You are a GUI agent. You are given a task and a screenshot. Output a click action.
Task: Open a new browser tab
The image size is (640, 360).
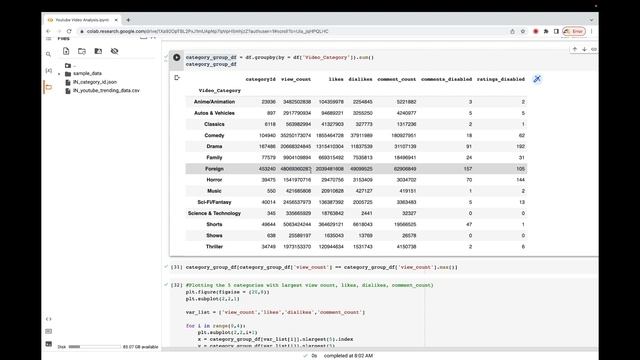(128, 20)
